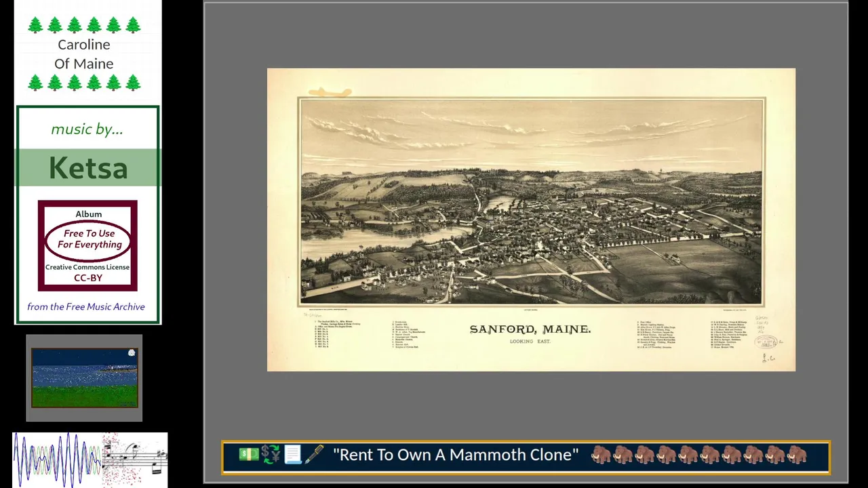
Task: Click the fountain pen icon
Action: pyautogui.click(x=314, y=454)
